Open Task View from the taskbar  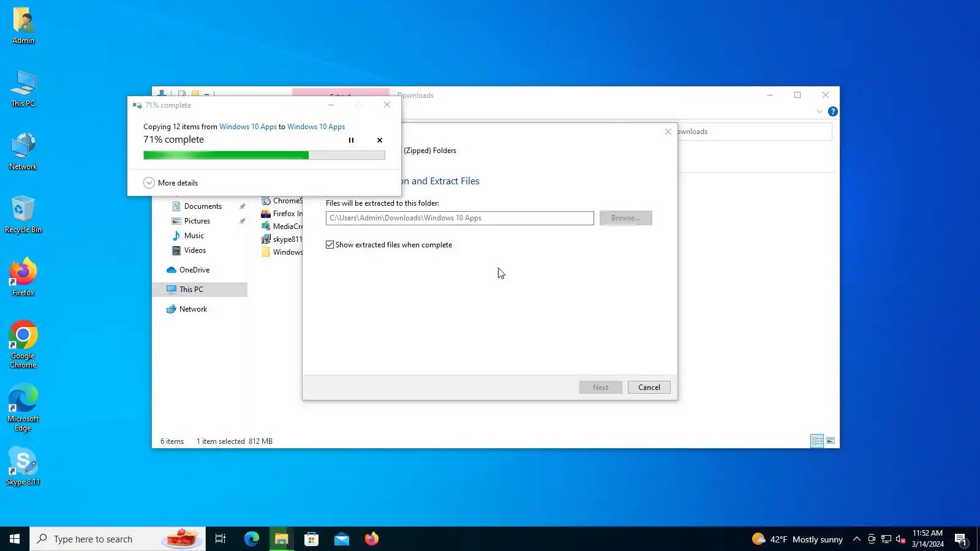[x=221, y=539]
